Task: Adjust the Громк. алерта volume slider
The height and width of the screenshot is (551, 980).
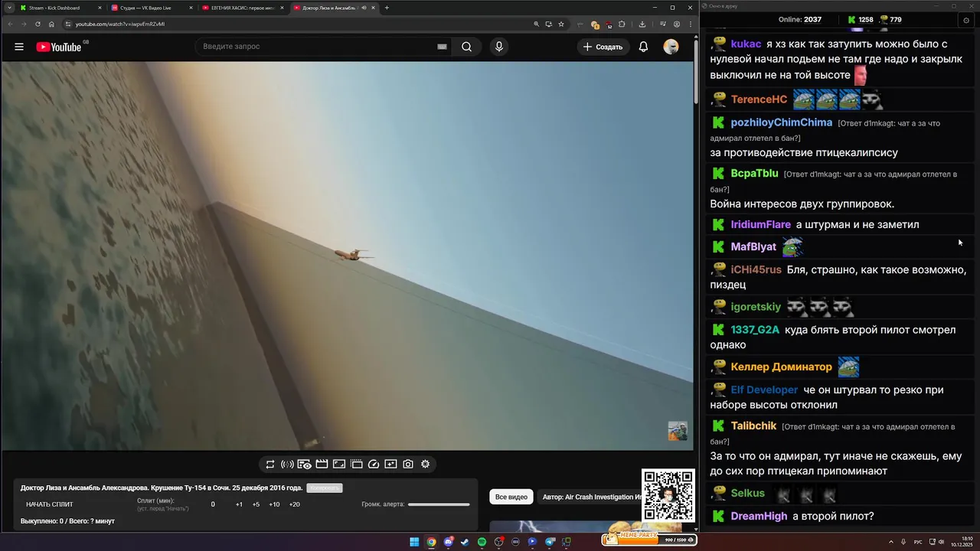Action: (439, 504)
